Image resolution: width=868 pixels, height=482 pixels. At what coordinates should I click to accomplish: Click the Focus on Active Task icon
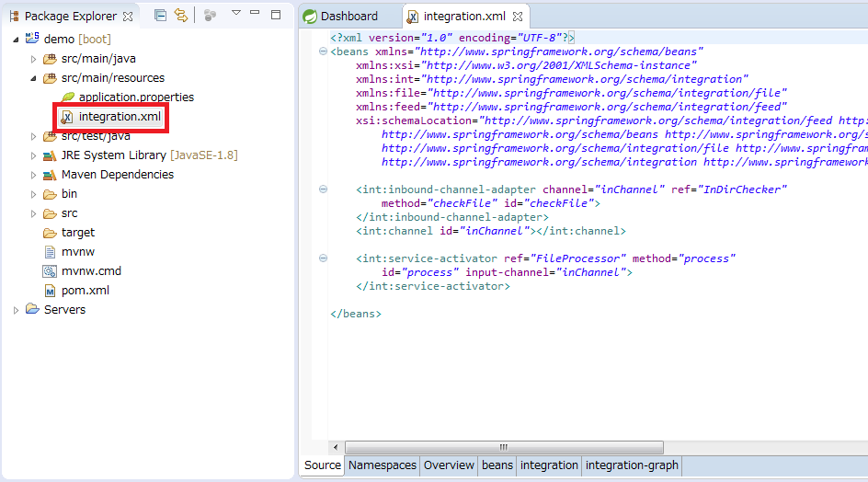[210, 16]
